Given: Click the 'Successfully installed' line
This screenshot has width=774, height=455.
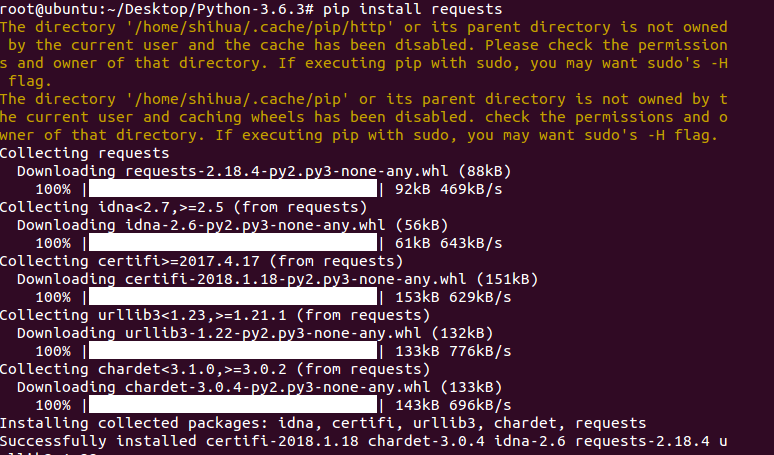Looking at the screenshot, I should [x=363, y=441].
